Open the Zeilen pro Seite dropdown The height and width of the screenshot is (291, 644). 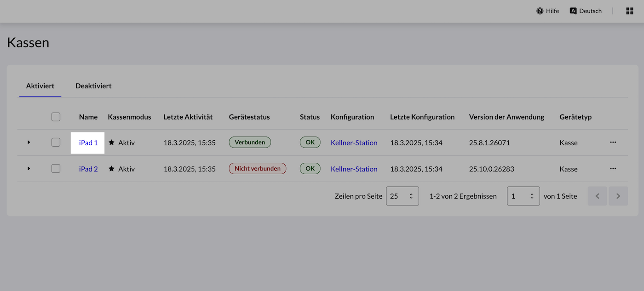402,196
